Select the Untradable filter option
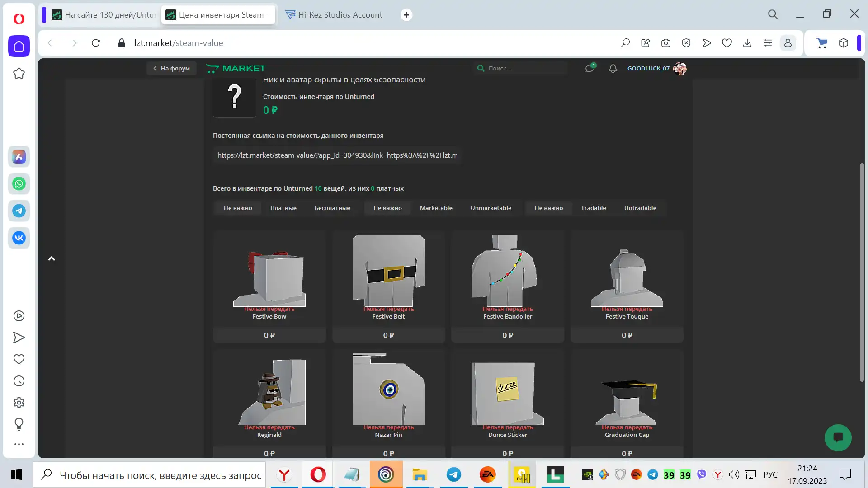The image size is (868, 488). pos(640,208)
